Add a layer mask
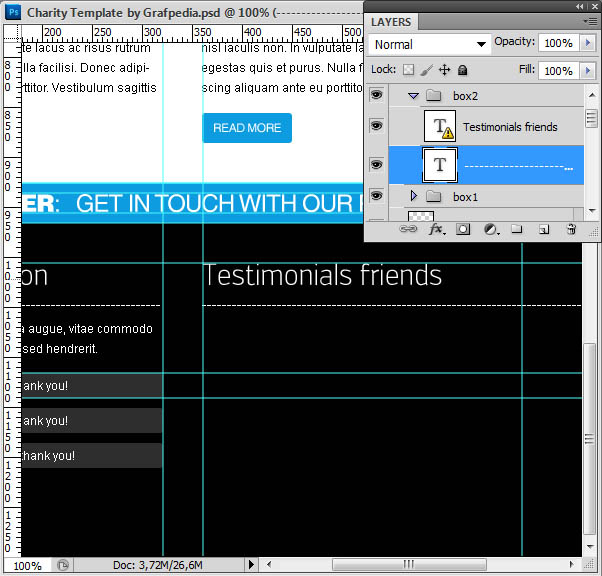Image resolution: width=602 pixels, height=576 pixels. coord(463,229)
